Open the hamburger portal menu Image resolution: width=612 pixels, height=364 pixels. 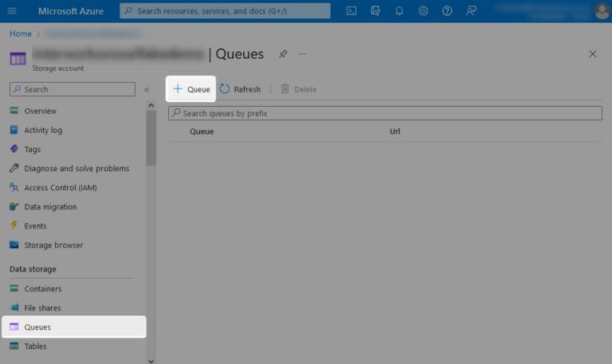coord(12,11)
